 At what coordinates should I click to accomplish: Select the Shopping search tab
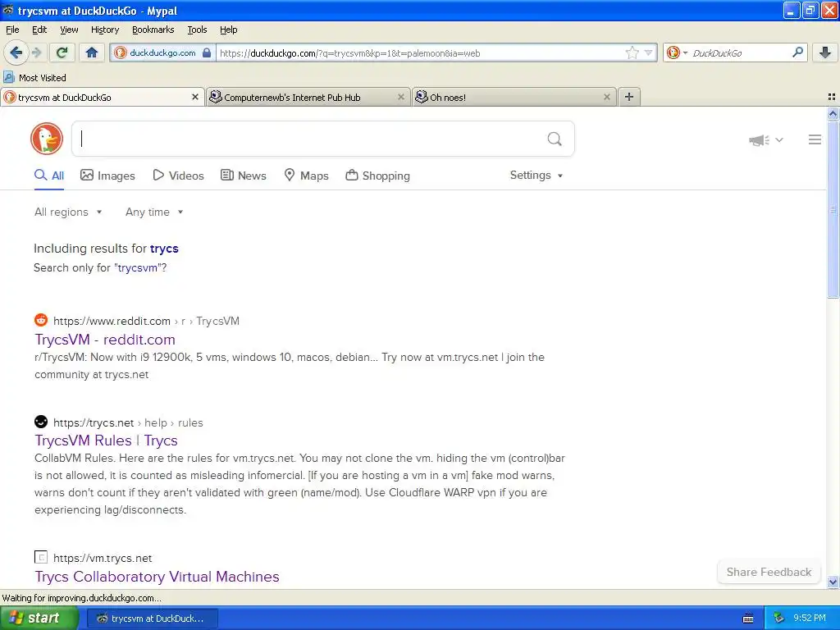coord(377,176)
